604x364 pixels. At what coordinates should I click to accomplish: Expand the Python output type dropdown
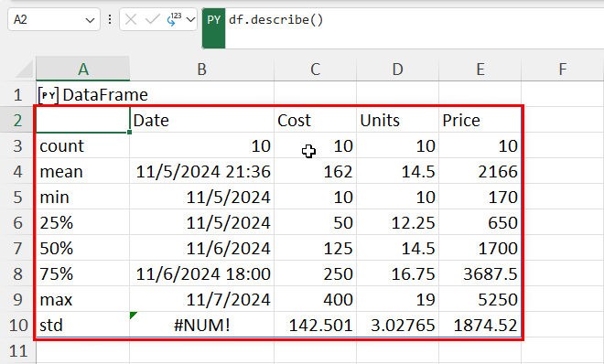190,19
